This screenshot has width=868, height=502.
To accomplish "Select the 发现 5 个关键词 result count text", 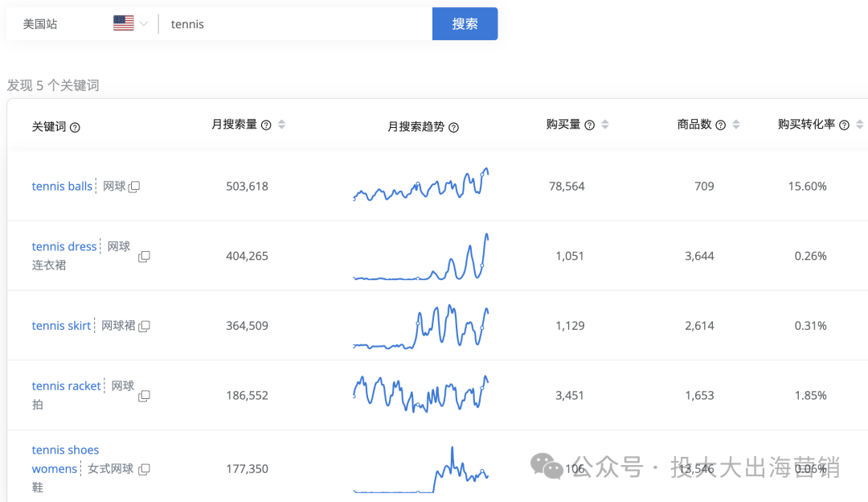I will [53, 86].
